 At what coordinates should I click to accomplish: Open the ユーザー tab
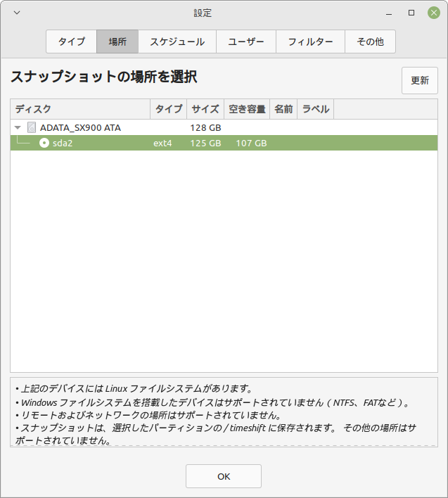[x=246, y=41]
